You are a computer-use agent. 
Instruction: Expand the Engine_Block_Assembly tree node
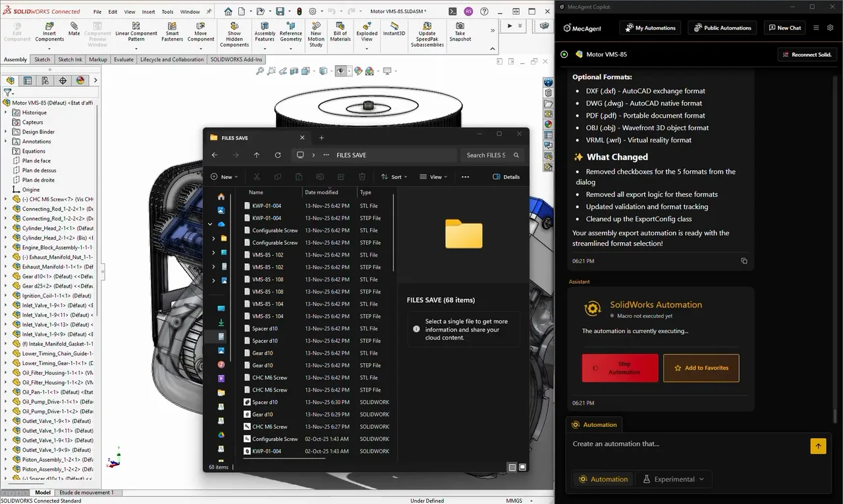click(x=6, y=247)
